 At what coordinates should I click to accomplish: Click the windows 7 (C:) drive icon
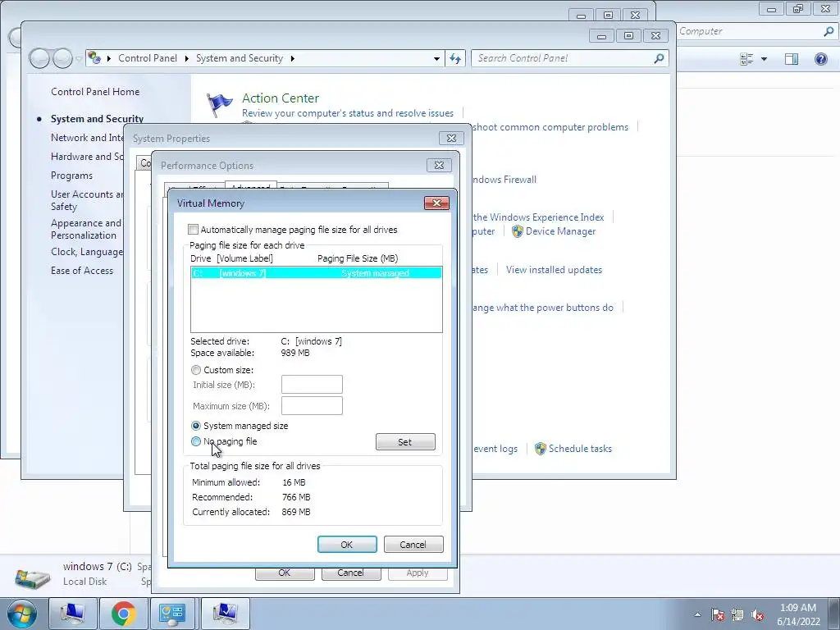pos(33,577)
